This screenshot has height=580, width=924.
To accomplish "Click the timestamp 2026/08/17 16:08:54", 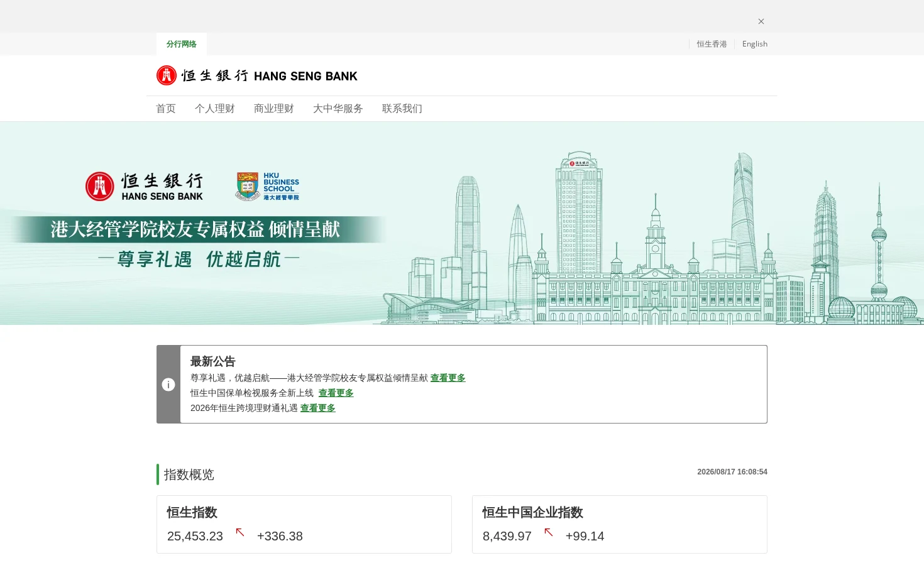I will [732, 472].
